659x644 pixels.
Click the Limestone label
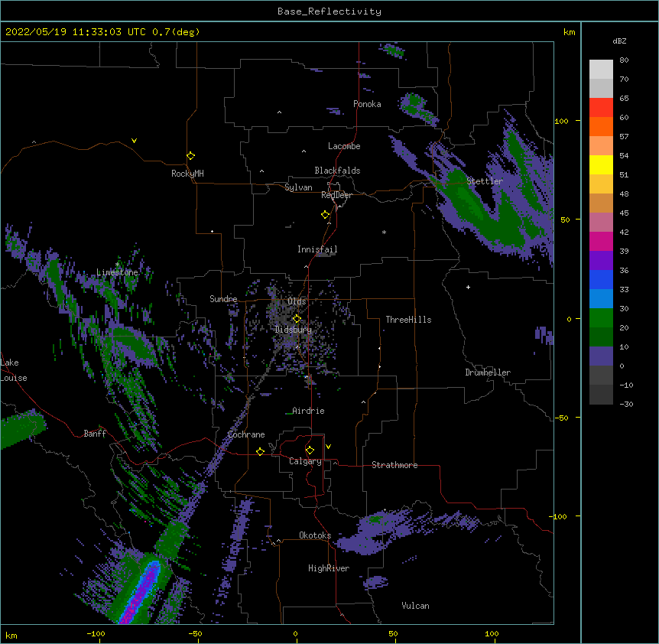click(117, 272)
